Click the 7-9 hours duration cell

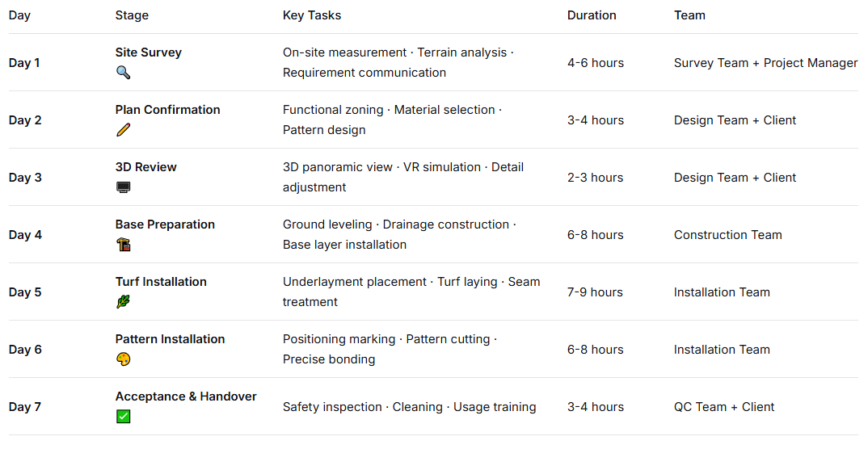click(595, 292)
